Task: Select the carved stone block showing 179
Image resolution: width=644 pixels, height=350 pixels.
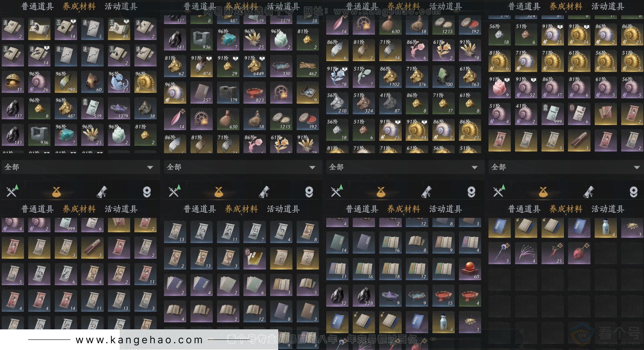Action: coord(228,93)
